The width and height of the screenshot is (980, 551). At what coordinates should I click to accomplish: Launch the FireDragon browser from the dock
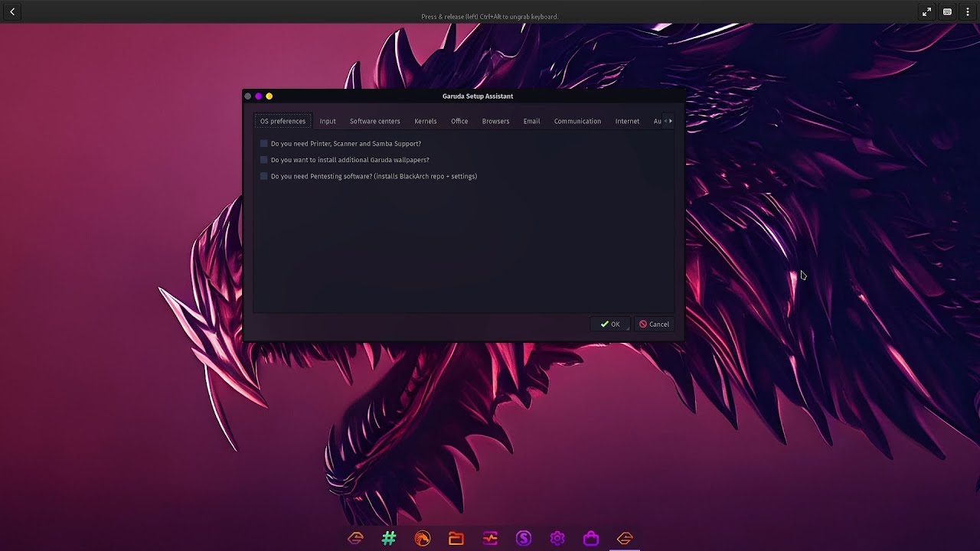click(423, 538)
